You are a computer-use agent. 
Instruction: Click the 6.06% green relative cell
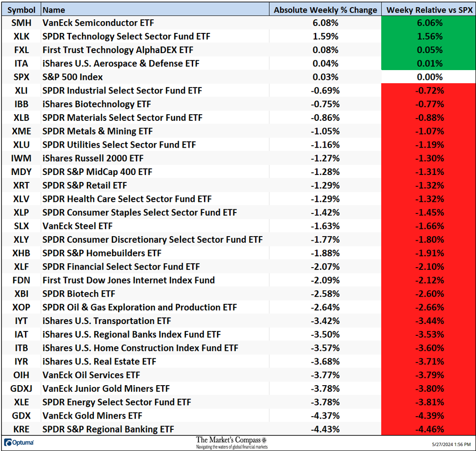point(429,23)
